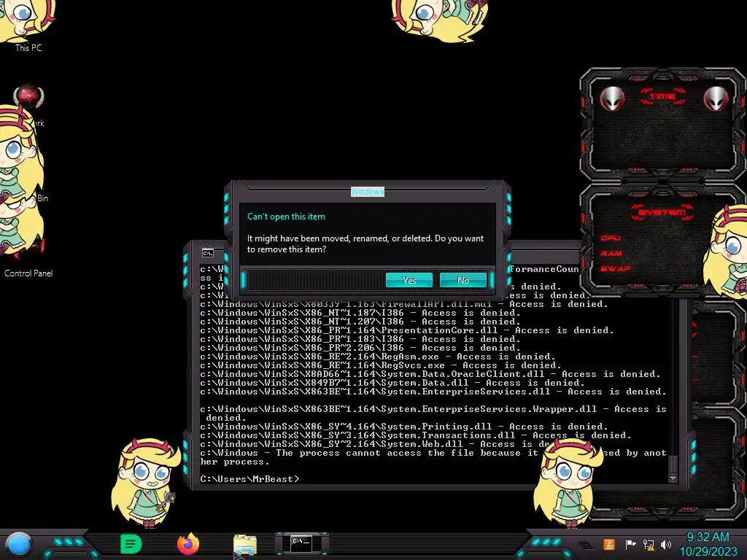Open the clock showing 9:32 AM

click(x=708, y=537)
